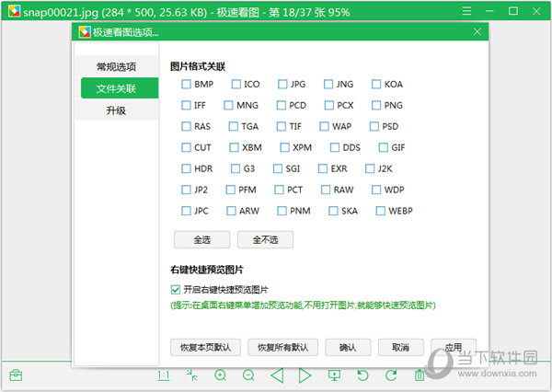
Task: Check the PFM format checkbox
Action: click(231, 190)
